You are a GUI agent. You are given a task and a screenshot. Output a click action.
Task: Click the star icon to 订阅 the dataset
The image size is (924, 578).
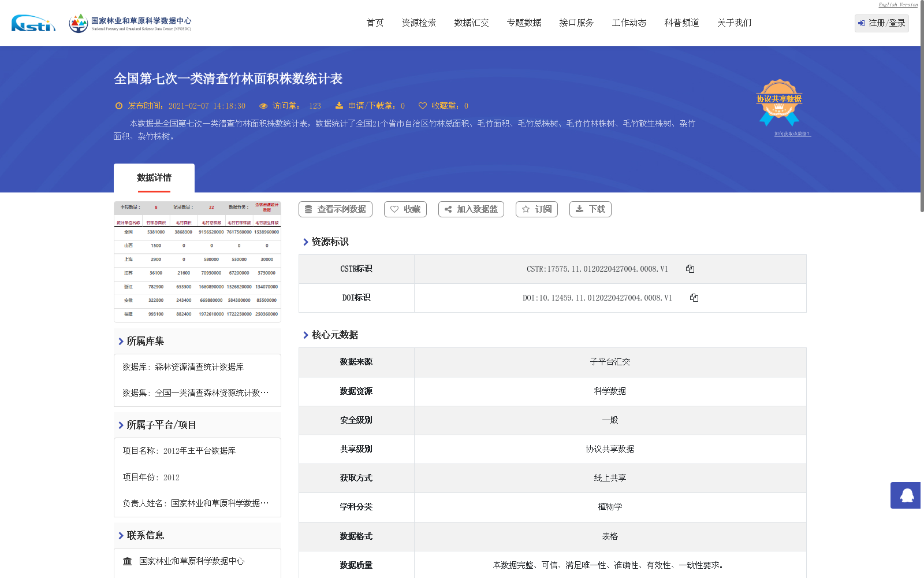526,209
